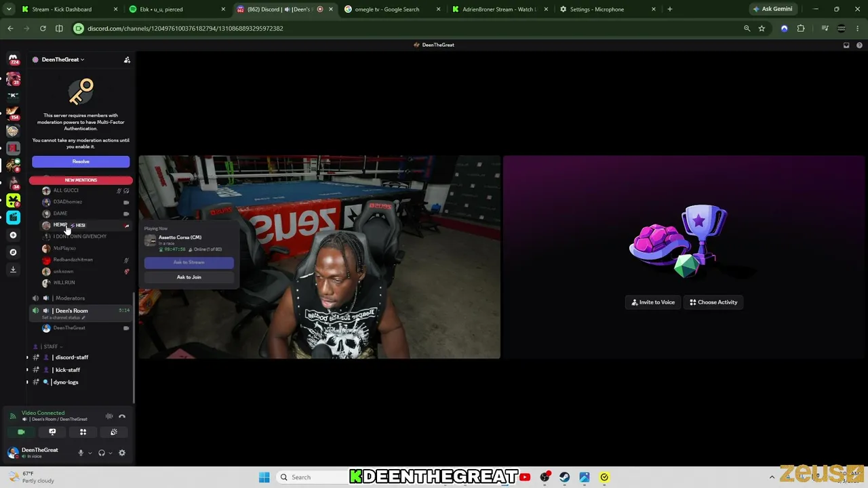Switch to the Settings - Microphone tab
Viewport: 868px width, 488px height.
tap(606, 9)
